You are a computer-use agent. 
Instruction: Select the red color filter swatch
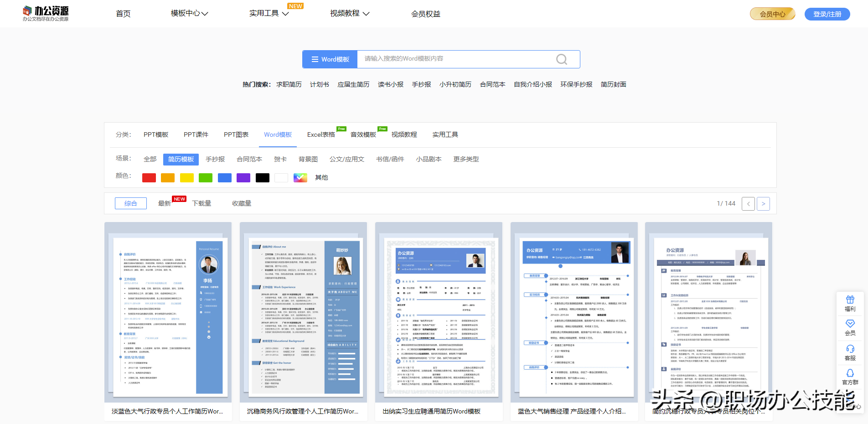pyautogui.click(x=149, y=177)
